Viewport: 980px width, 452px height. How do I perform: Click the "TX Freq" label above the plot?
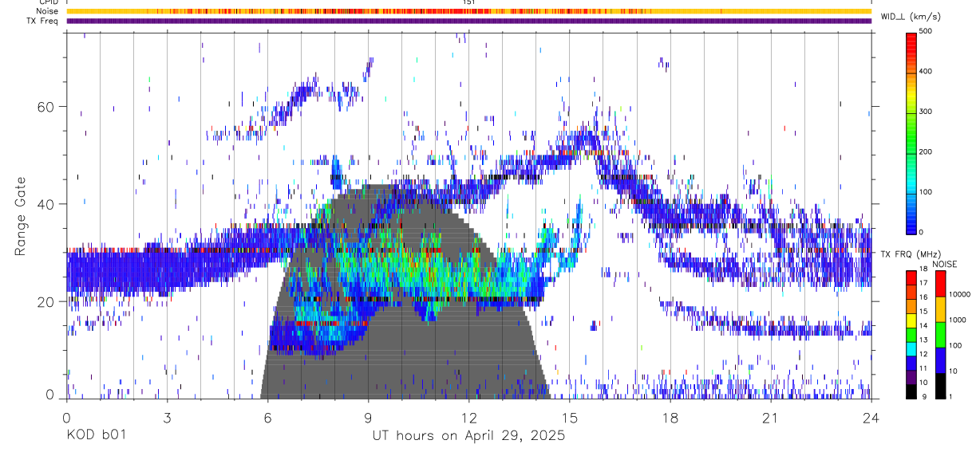point(43,21)
